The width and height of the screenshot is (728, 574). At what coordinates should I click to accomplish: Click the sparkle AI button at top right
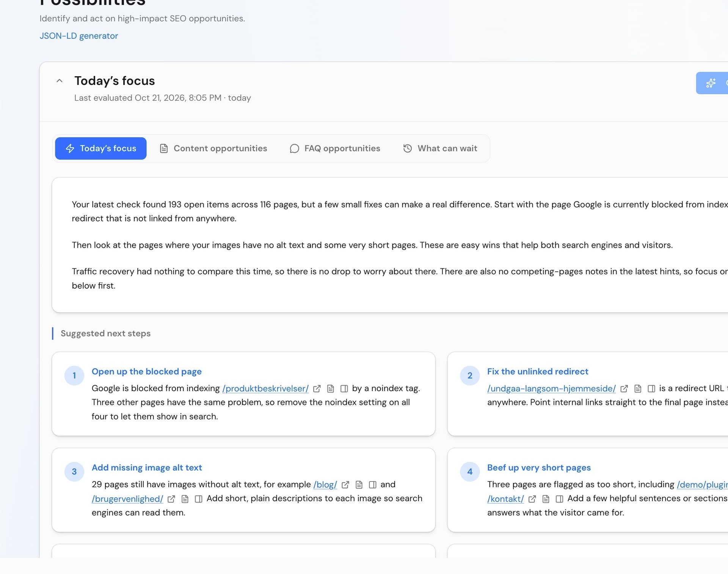point(712,83)
